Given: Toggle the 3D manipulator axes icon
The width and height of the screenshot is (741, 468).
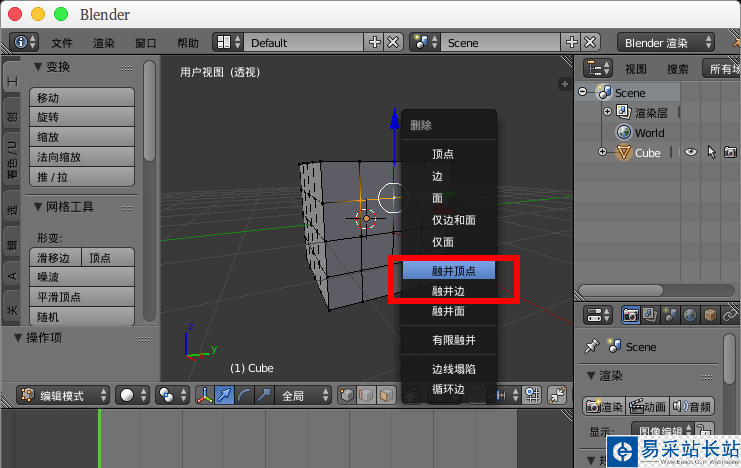Looking at the screenshot, I should point(205,395).
